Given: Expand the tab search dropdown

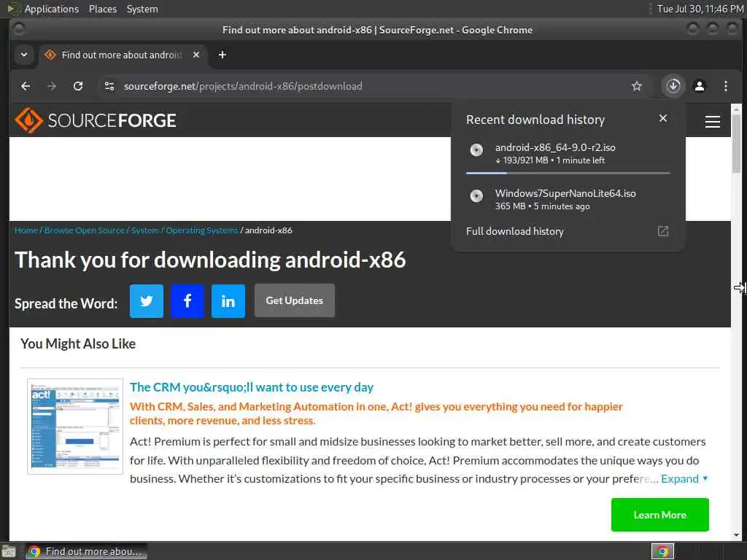Looking at the screenshot, I should [x=24, y=55].
